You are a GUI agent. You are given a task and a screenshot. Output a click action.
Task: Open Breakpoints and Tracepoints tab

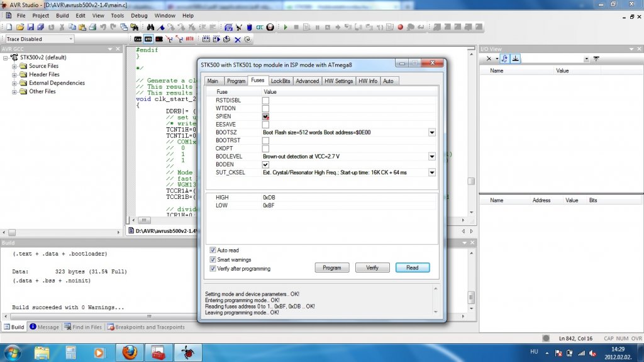[x=146, y=327]
